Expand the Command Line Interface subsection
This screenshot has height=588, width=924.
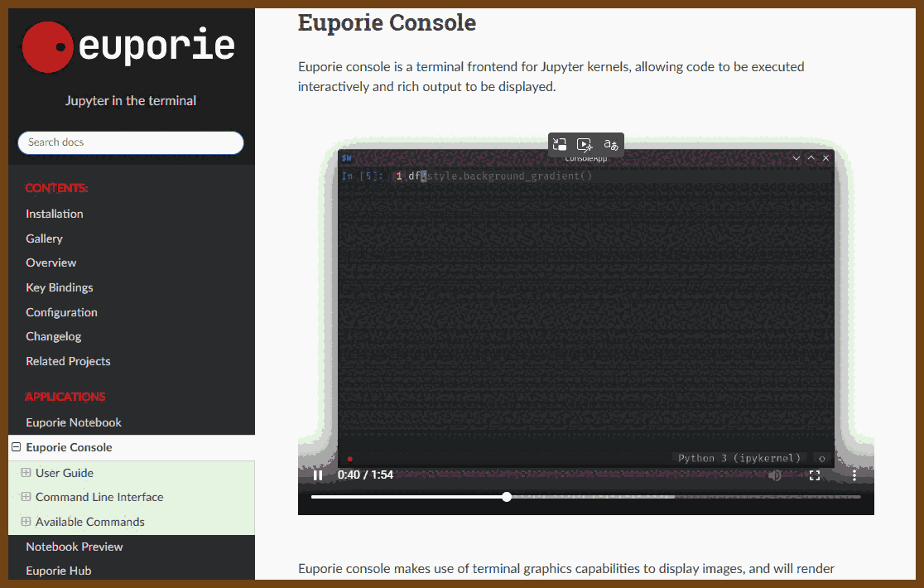(x=26, y=497)
